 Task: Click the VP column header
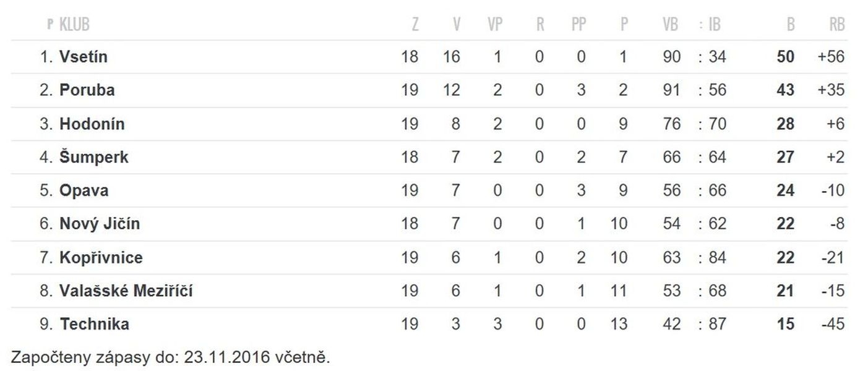[495, 24]
